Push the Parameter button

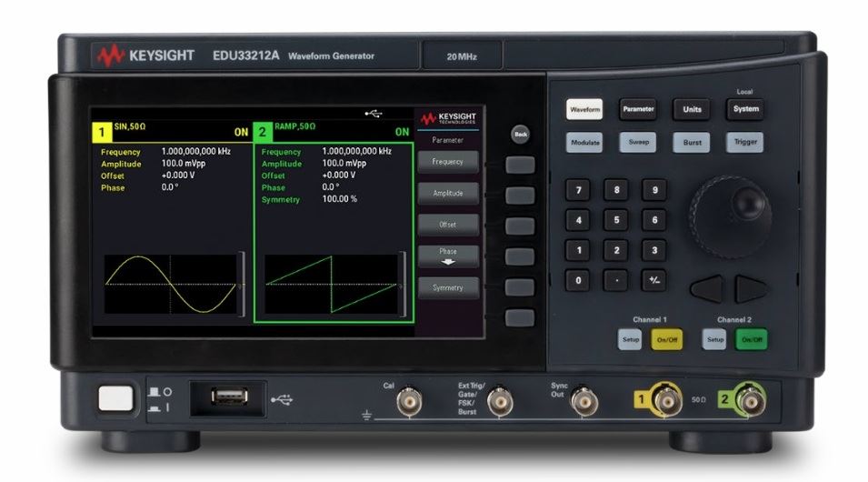point(638,109)
